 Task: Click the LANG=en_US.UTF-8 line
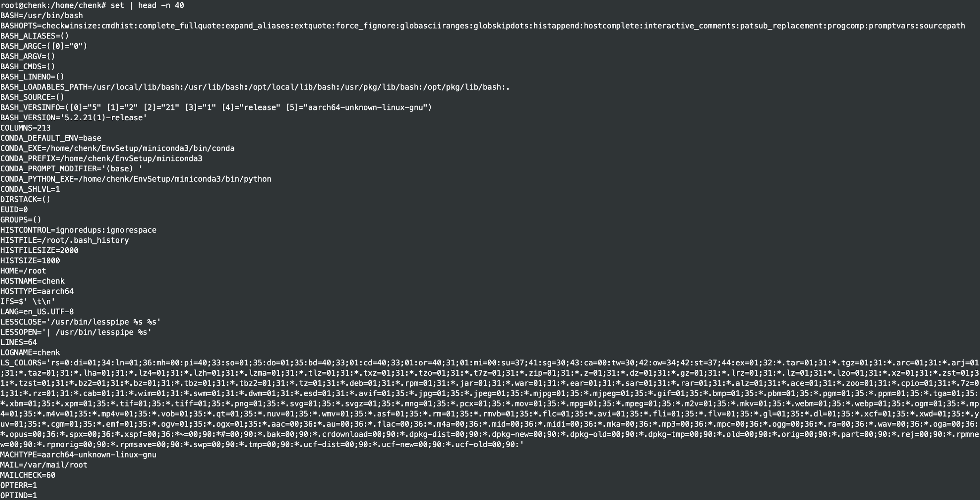click(37, 312)
